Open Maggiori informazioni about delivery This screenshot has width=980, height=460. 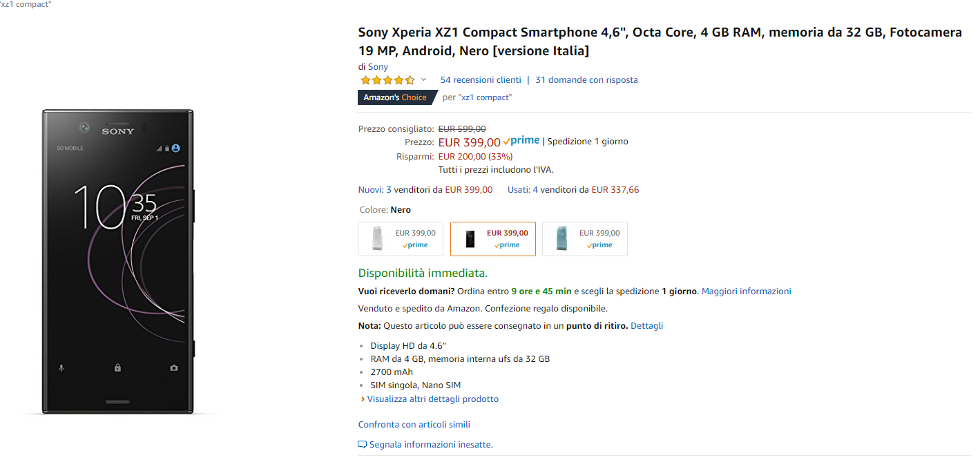(x=746, y=291)
